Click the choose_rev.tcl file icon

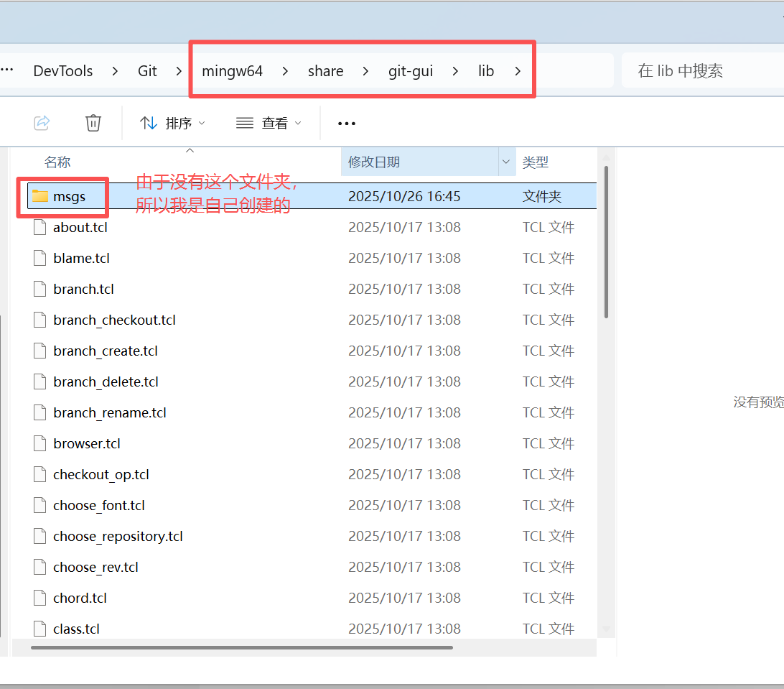point(40,567)
